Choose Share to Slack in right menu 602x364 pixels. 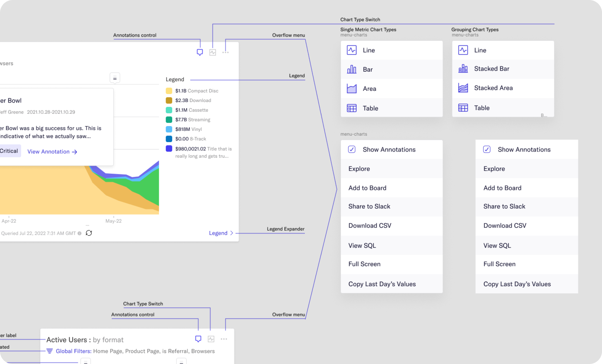pos(527,207)
